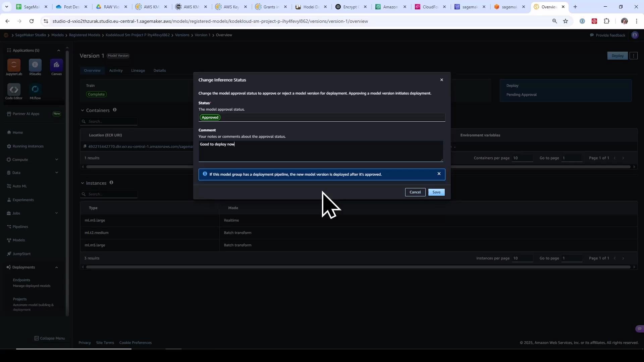Go to next page in Containers table

tap(623, 158)
